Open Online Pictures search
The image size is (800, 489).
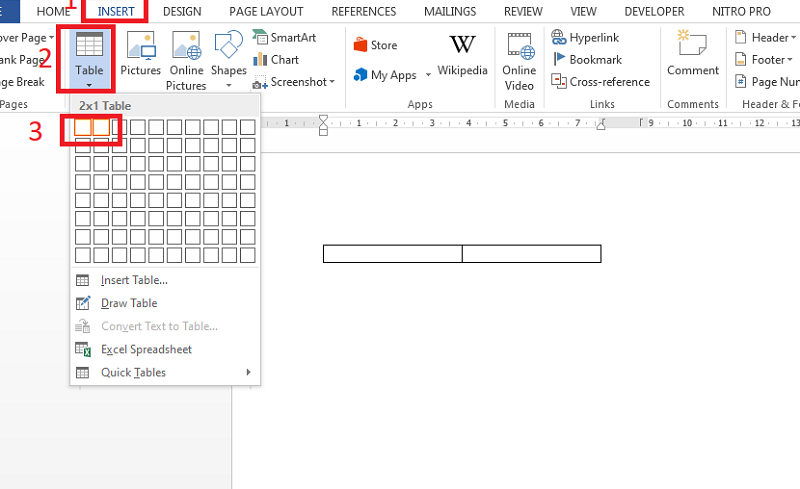point(186,61)
